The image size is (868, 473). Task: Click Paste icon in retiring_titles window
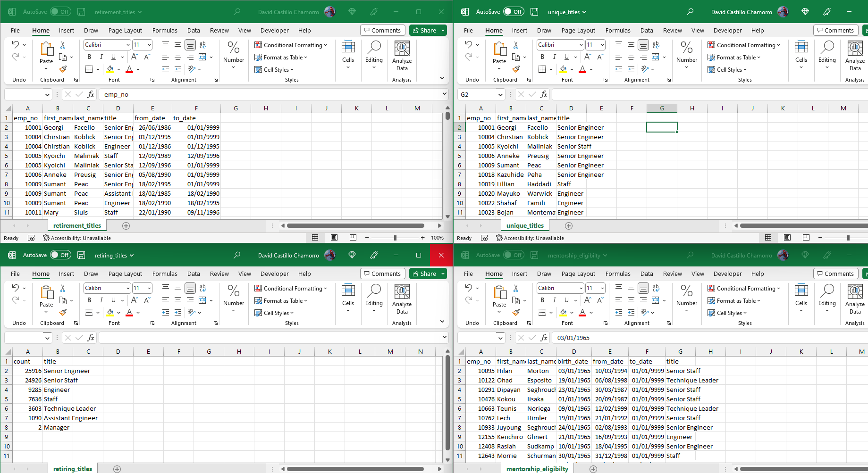(x=46, y=292)
